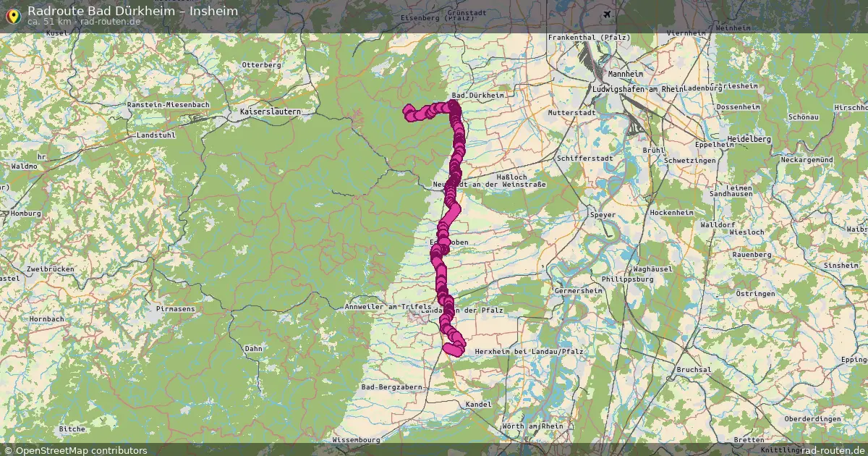
Task: Click the Hornbach town label
Action: click(x=47, y=318)
